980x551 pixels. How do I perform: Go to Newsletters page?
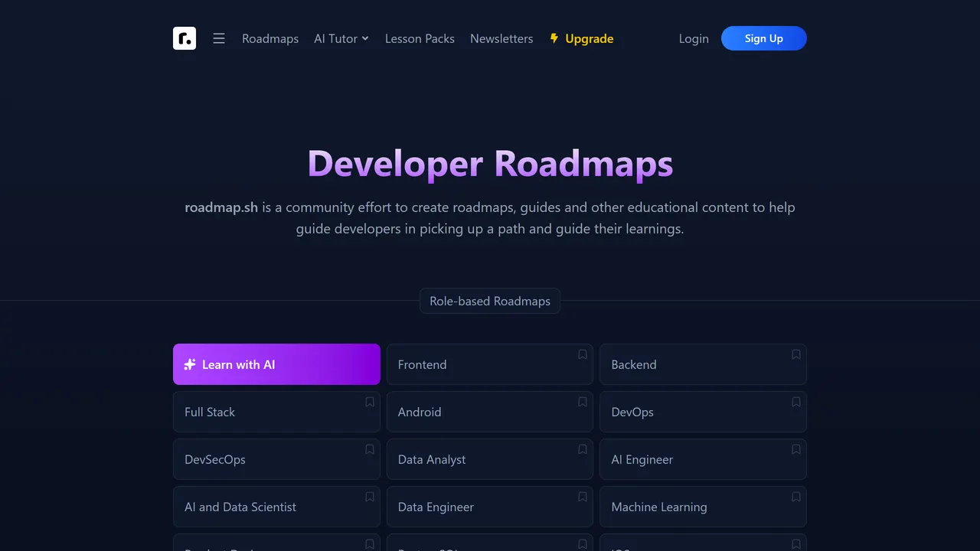501,38
